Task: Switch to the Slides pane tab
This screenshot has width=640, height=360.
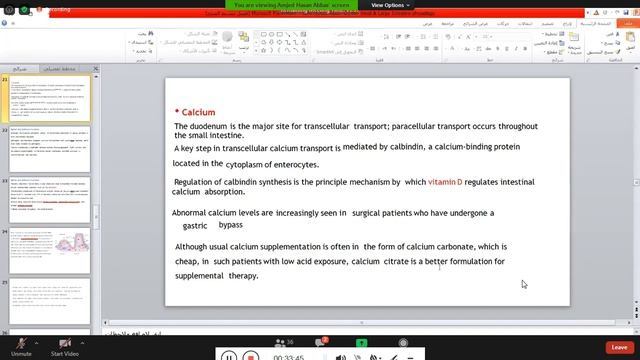Action: click(x=20, y=69)
